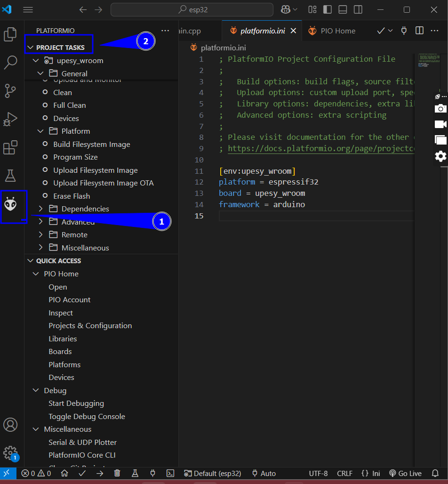Run the Program Size task
This screenshot has width=448, height=484.
[x=75, y=157]
